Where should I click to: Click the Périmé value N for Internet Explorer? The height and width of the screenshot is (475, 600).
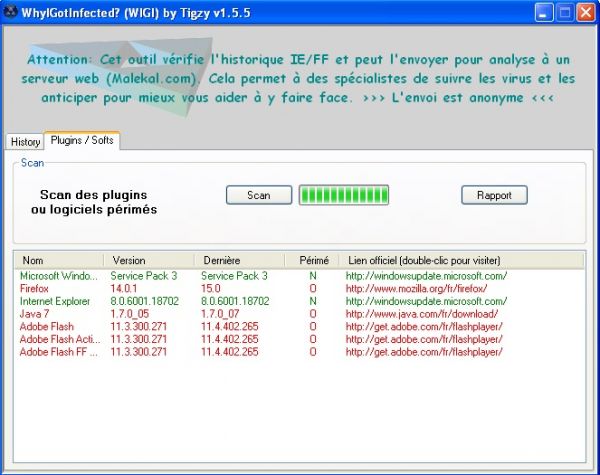(x=313, y=301)
